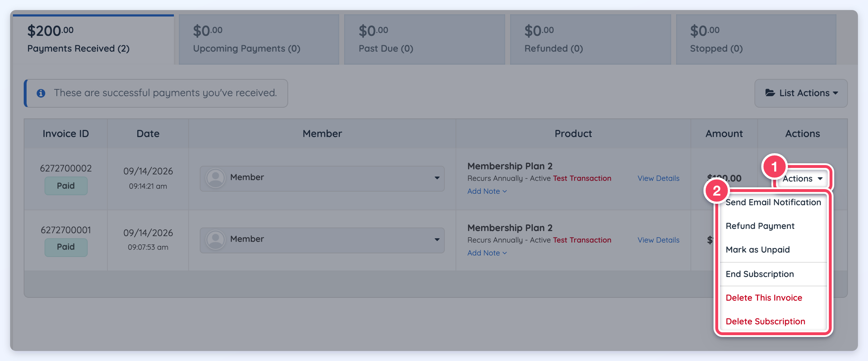868x361 pixels.
Task: Click invoice number 6272700001
Action: tap(66, 230)
